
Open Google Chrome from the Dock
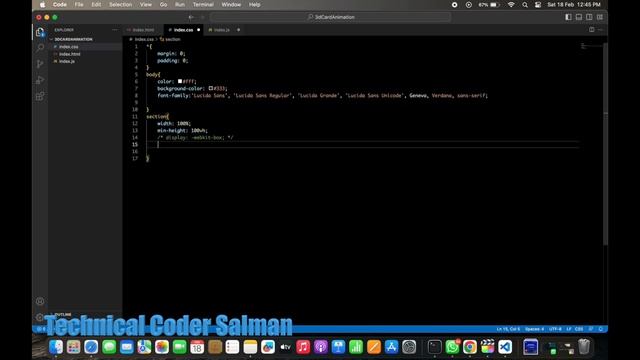[x=470, y=347]
